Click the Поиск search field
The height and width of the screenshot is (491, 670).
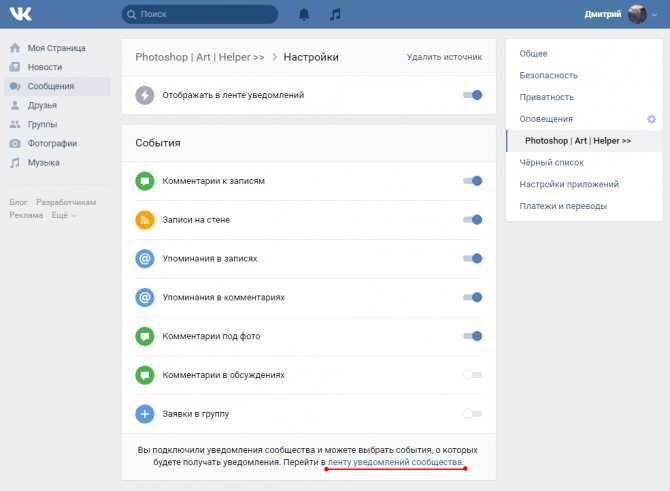click(x=200, y=14)
